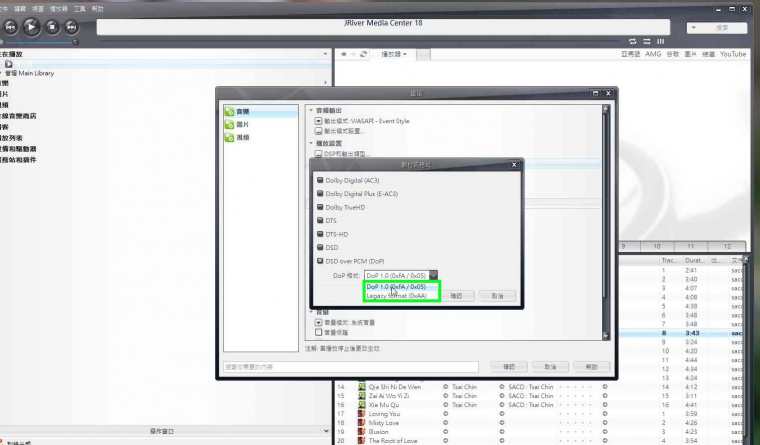Click 確認 in the bitstream format dialog
Screen dimensions: 760x445
[456, 296]
